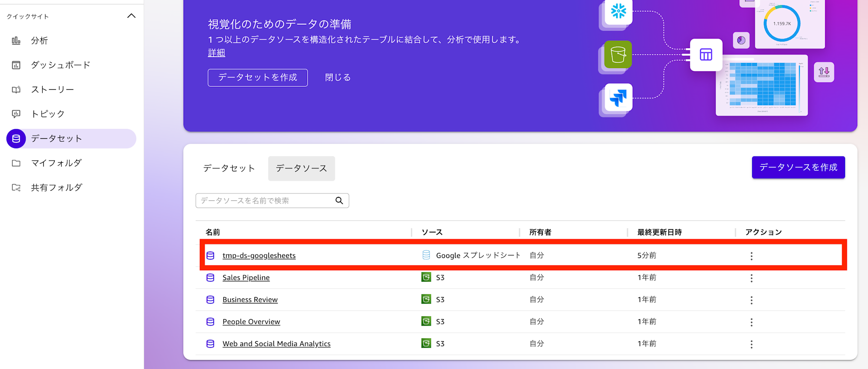
Task: Click the 所有者 column header
Action: tap(540, 232)
